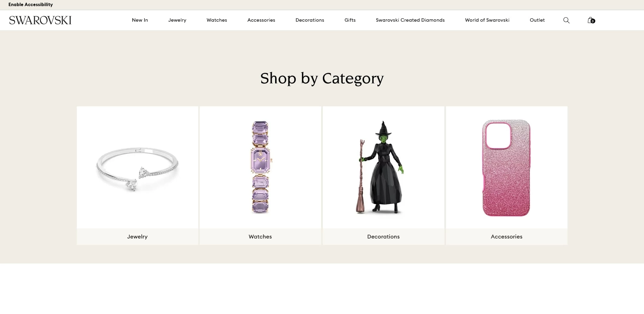Open the shopping bag icon

point(591,20)
